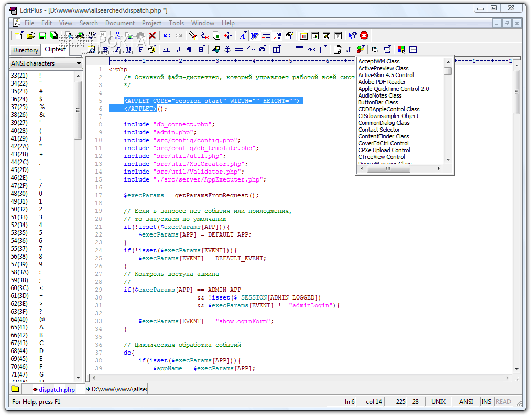Choose CommonDialog Class from list
Screen dimensions: 532x416
click(x=384, y=123)
